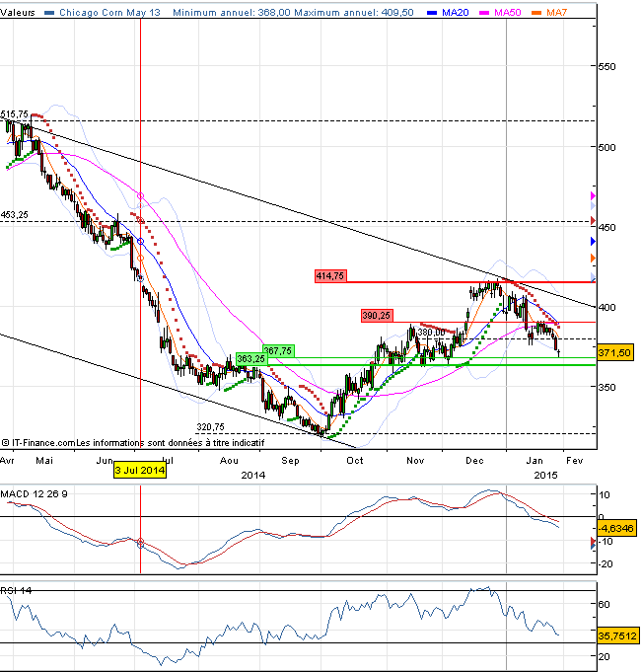Click the Chicago Corn May 13 legend label
Screen dimensions: 642x672
(x=109, y=13)
